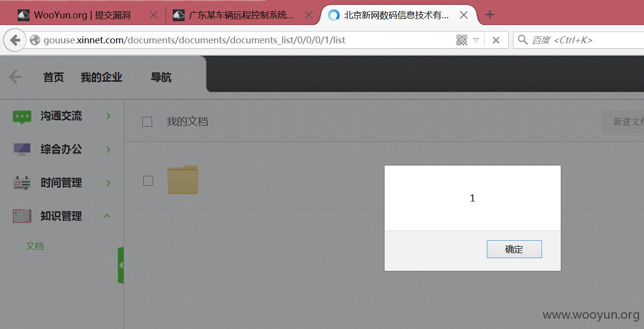Collapse sidebar with the green handle
Viewport: 644px width, 329px height.
click(121, 265)
